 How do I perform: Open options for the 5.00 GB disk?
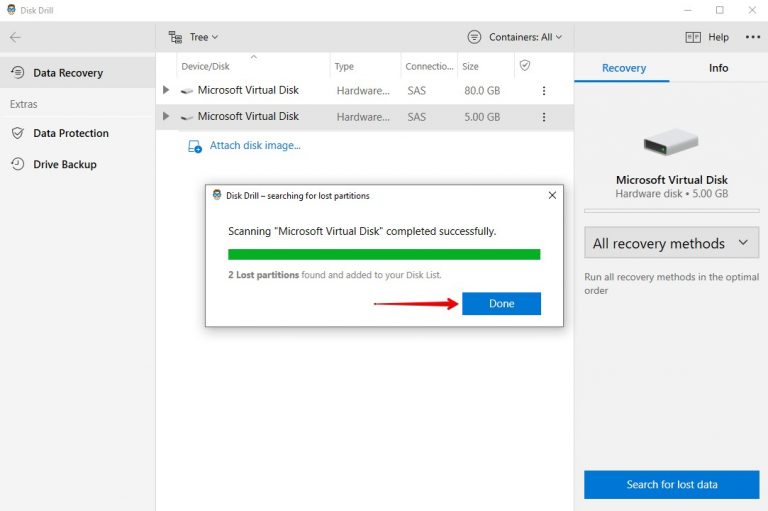[544, 117]
